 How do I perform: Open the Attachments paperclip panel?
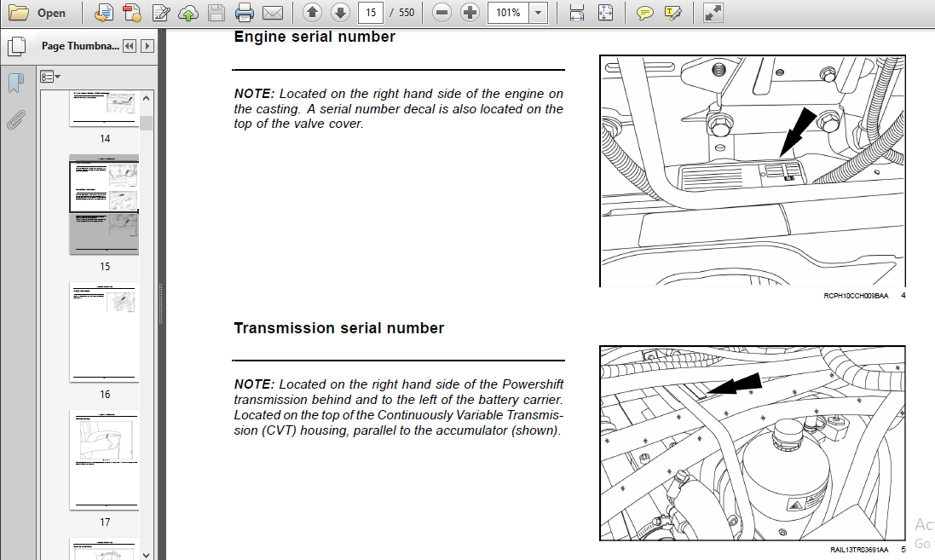pos(16,119)
